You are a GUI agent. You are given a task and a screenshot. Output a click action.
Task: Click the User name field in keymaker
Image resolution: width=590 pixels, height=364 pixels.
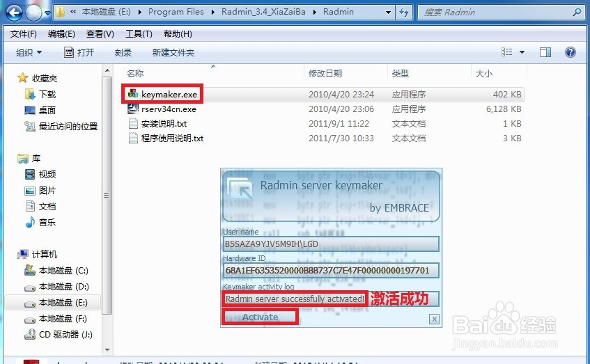[x=331, y=244]
